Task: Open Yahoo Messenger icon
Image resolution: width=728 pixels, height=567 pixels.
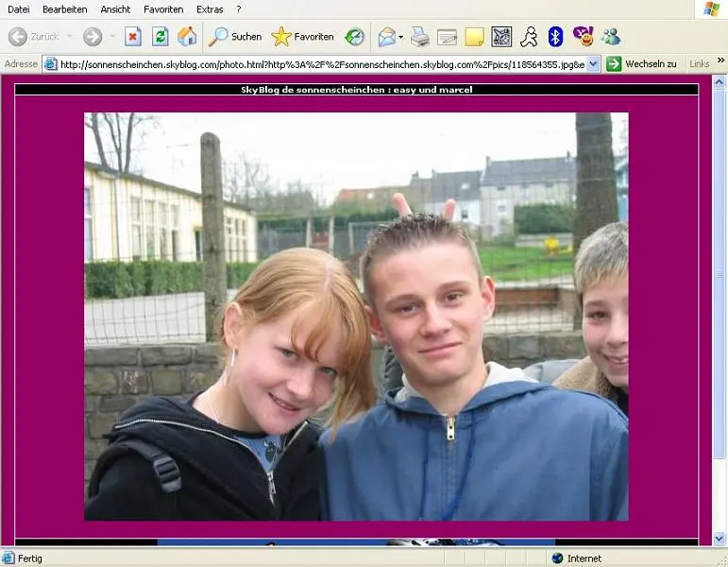Action: [x=584, y=36]
